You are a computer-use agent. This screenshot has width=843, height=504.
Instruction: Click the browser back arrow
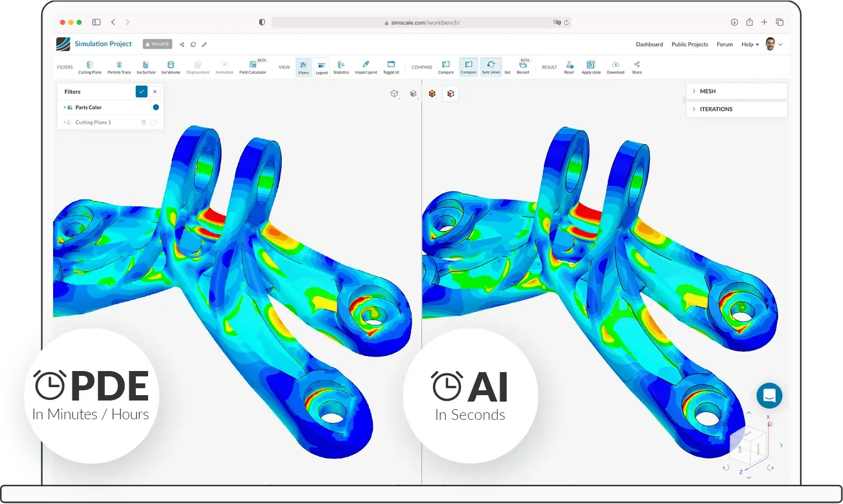pyautogui.click(x=113, y=22)
